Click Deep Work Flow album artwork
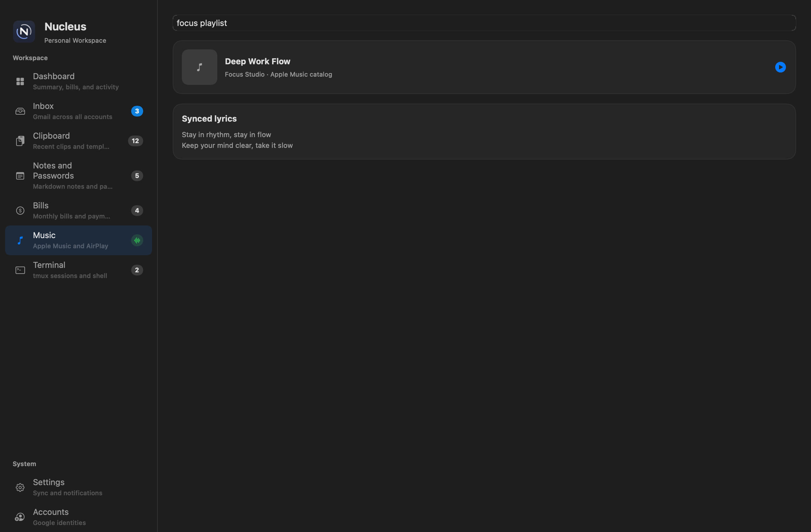 coord(199,67)
